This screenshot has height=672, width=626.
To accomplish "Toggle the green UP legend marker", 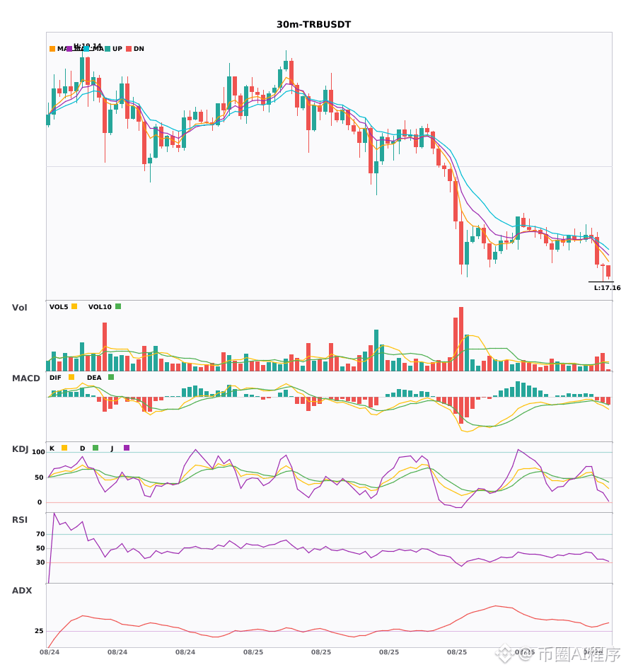I will (108, 49).
